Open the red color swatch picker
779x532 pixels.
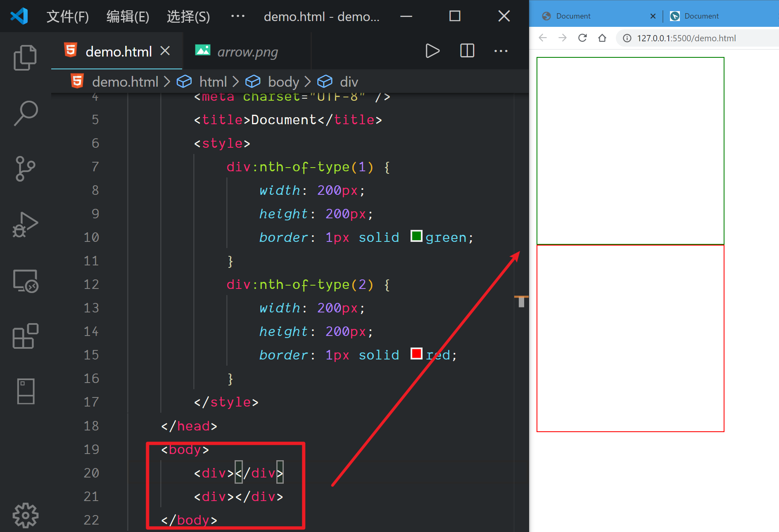click(416, 354)
